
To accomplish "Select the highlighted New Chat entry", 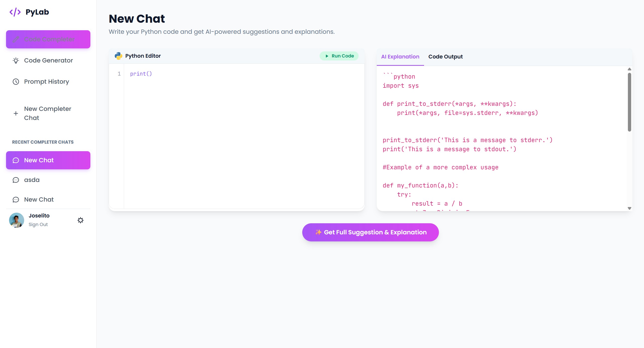I will click(48, 160).
